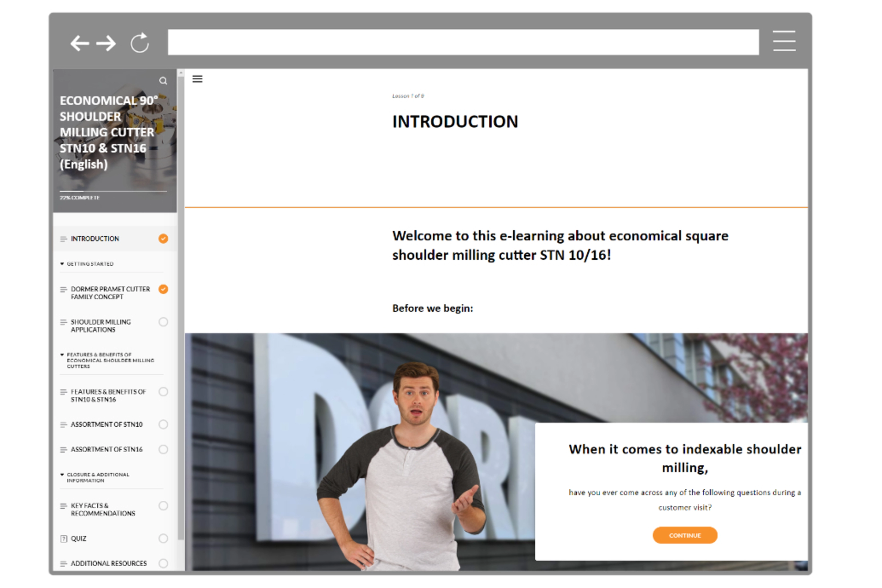Viewport: 882px width, 588px height.
Task: Collapse the sidebar with the hamburger icon
Action: click(x=198, y=79)
